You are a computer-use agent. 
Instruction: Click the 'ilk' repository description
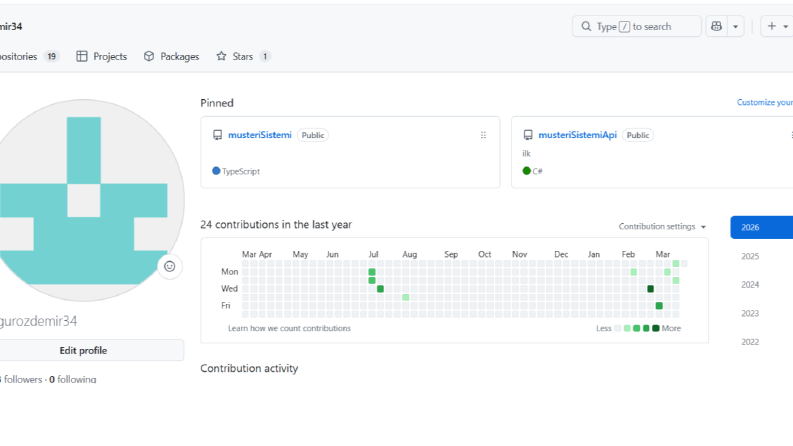526,153
